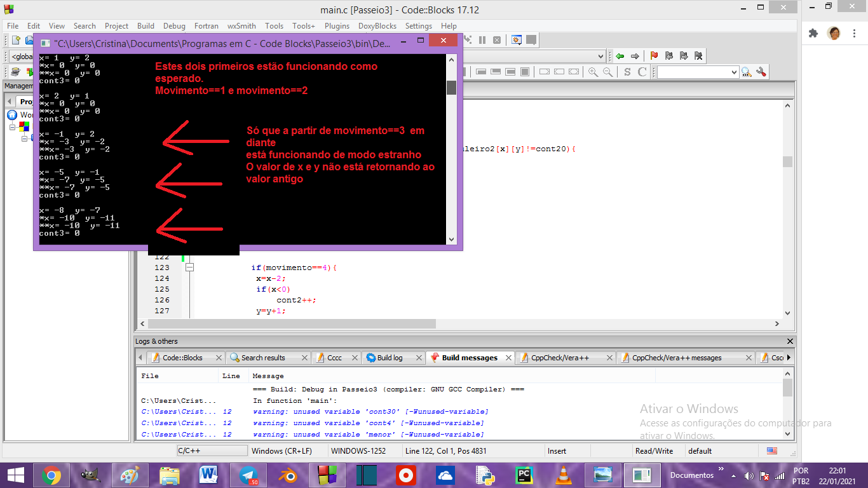This screenshot has width=868, height=488.
Task: Click the Message column header
Action: (268, 376)
